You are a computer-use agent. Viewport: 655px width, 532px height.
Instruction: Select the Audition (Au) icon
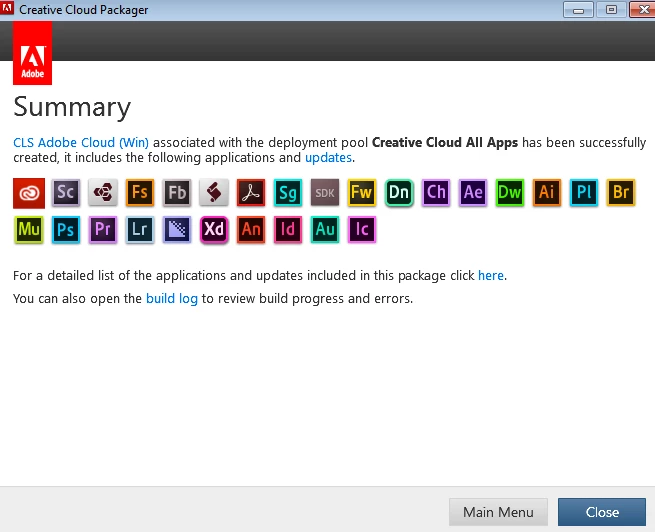click(x=325, y=229)
